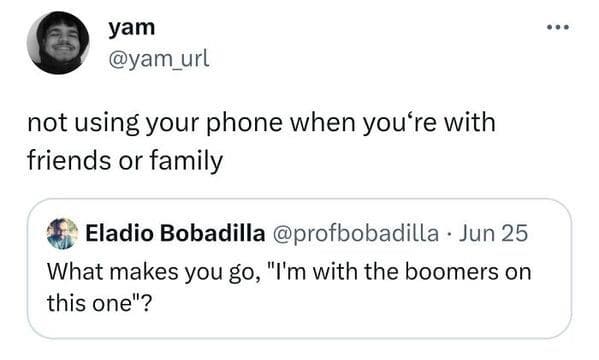The height and width of the screenshot is (360, 599).
Task: Click the display name "yam"
Action: point(132,28)
